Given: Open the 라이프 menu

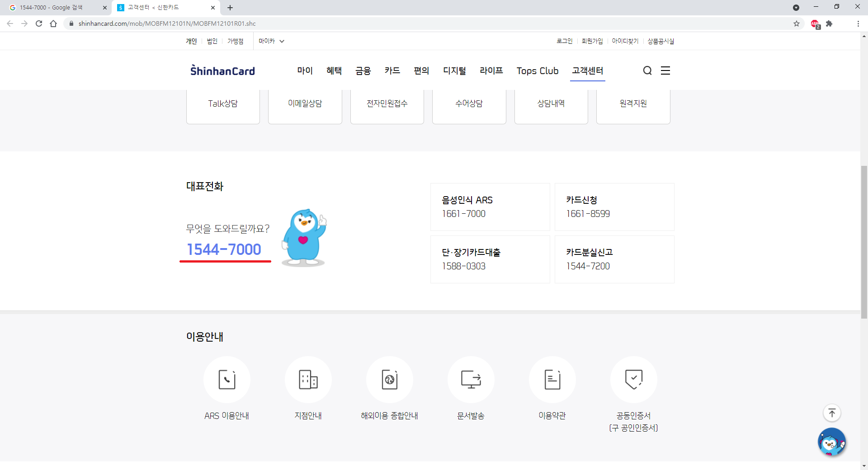Looking at the screenshot, I should pos(491,70).
